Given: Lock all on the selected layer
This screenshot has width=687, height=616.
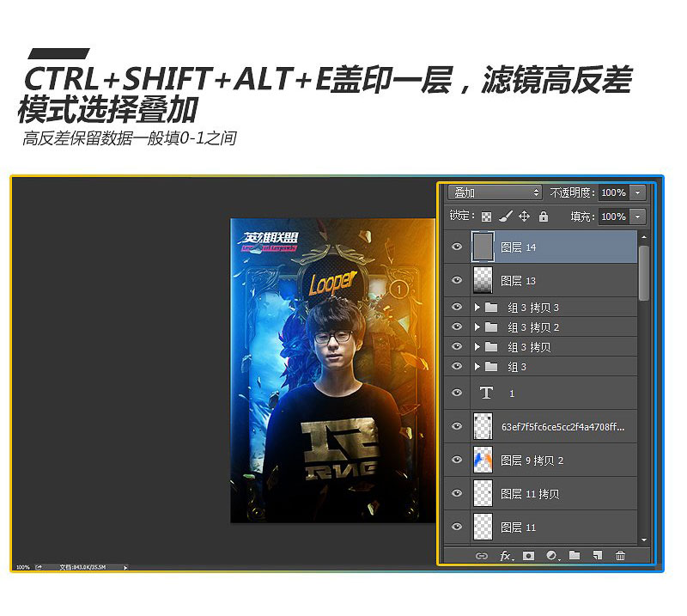Looking at the screenshot, I should tap(544, 216).
